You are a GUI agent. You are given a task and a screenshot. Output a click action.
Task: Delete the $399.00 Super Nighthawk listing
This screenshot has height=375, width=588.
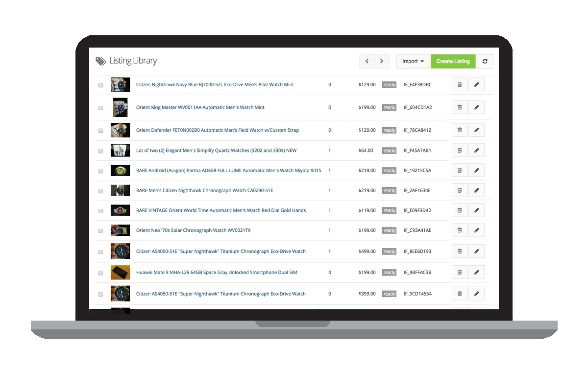pyautogui.click(x=459, y=294)
